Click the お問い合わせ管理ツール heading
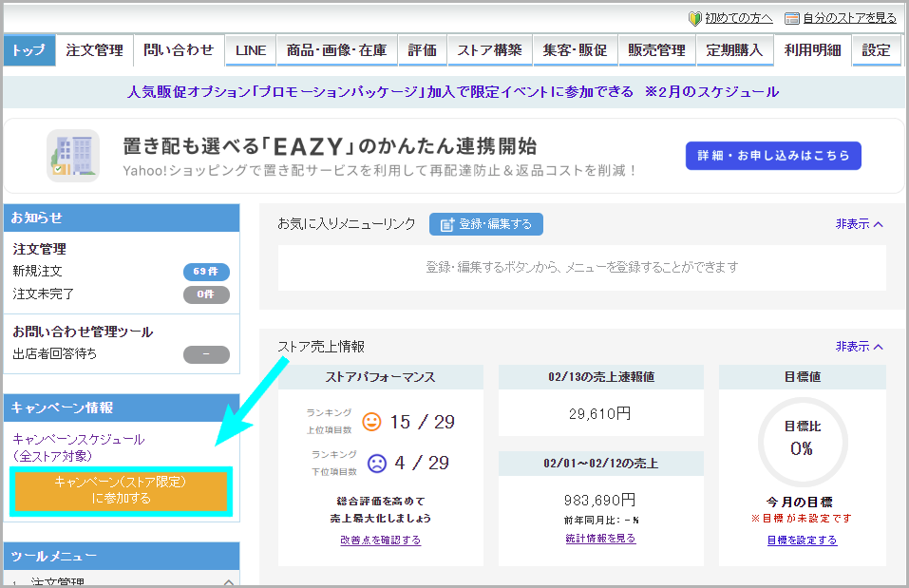The width and height of the screenshot is (909, 588). pos(83,332)
